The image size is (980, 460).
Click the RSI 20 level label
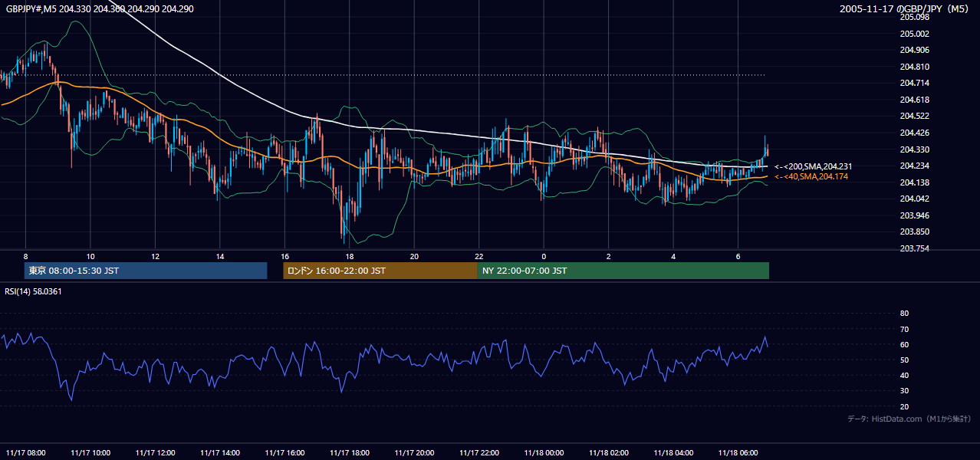(x=904, y=406)
